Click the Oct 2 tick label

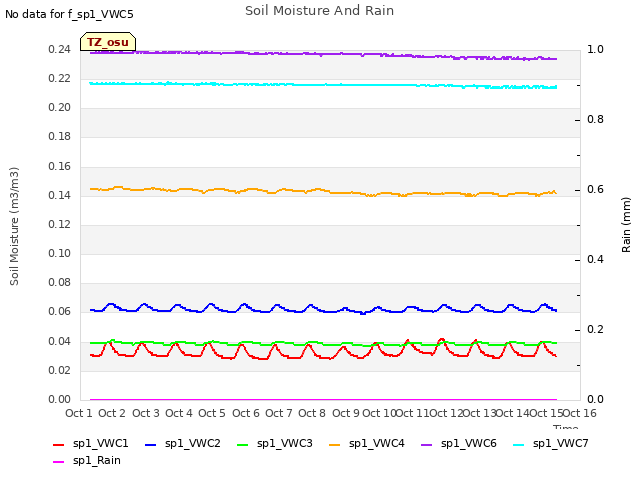click(112, 413)
